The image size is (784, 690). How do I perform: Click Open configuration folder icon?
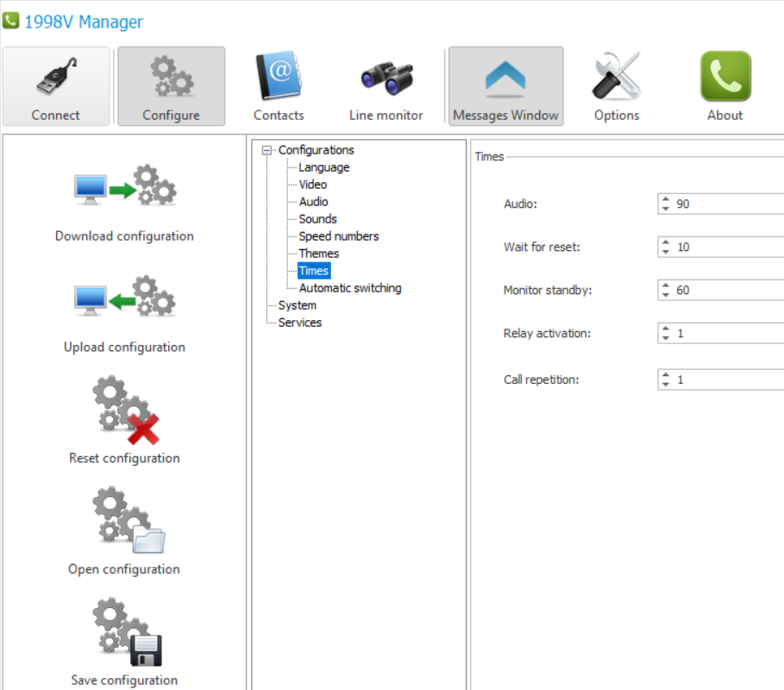coord(124,521)
